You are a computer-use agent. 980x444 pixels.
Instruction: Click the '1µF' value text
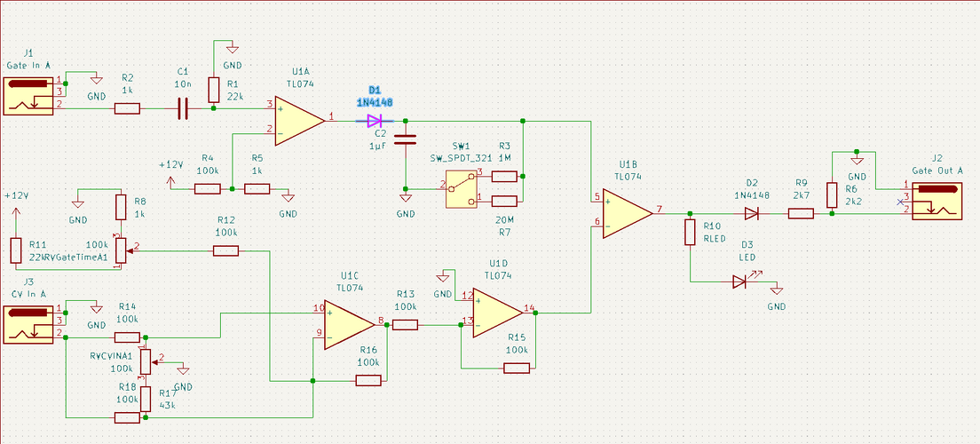pyautogui.click(x=378, y=146)
